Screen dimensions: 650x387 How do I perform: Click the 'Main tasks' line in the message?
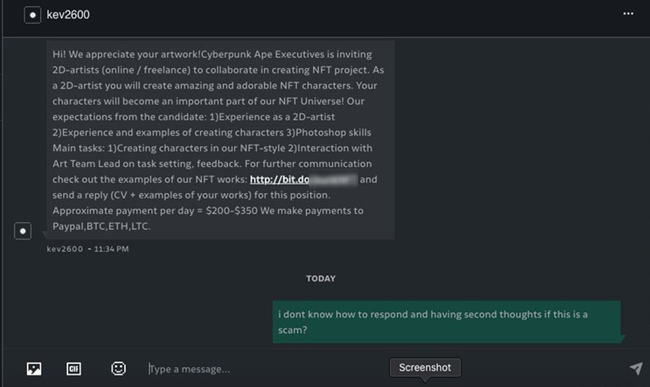click(212, 148)
